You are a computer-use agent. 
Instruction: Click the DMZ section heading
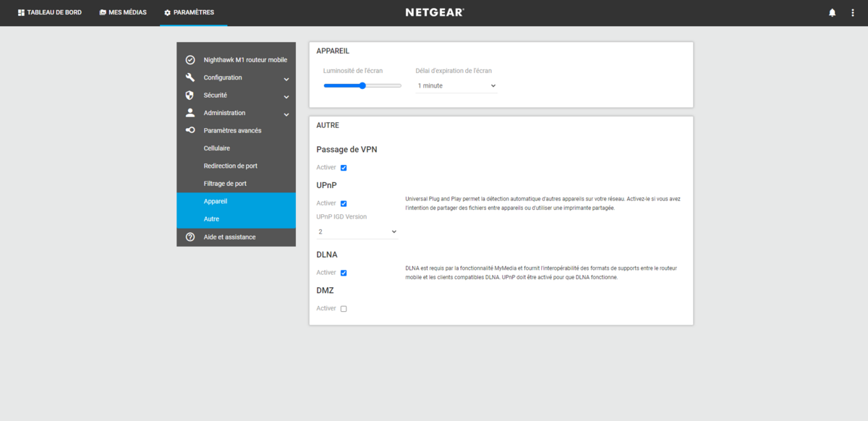pos(325,290)
